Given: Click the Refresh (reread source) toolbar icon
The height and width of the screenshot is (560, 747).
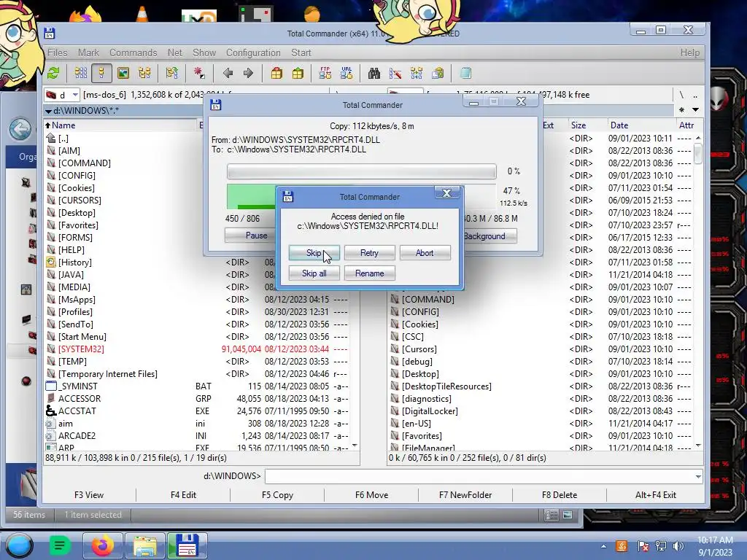Looking at the screenshot, I should (x=53, y=73).
